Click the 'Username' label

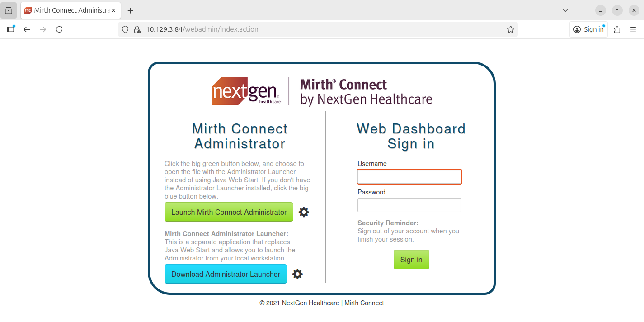pos(372,164)
